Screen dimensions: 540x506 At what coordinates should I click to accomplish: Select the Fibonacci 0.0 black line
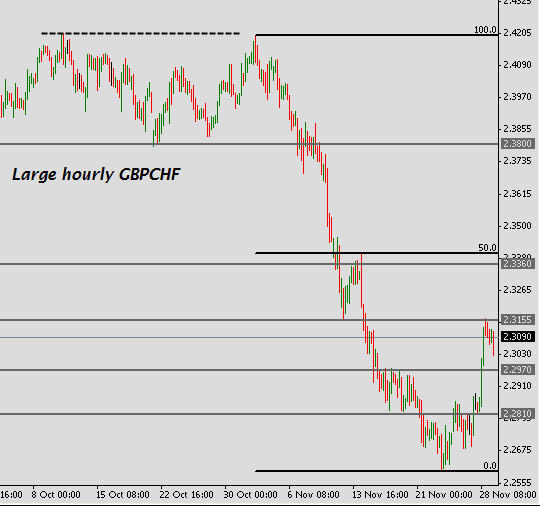pos(376,471)
